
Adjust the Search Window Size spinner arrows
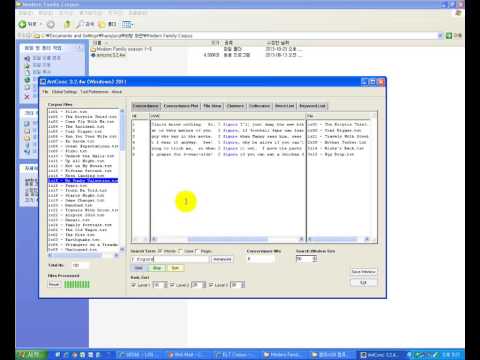click(314, 259)
